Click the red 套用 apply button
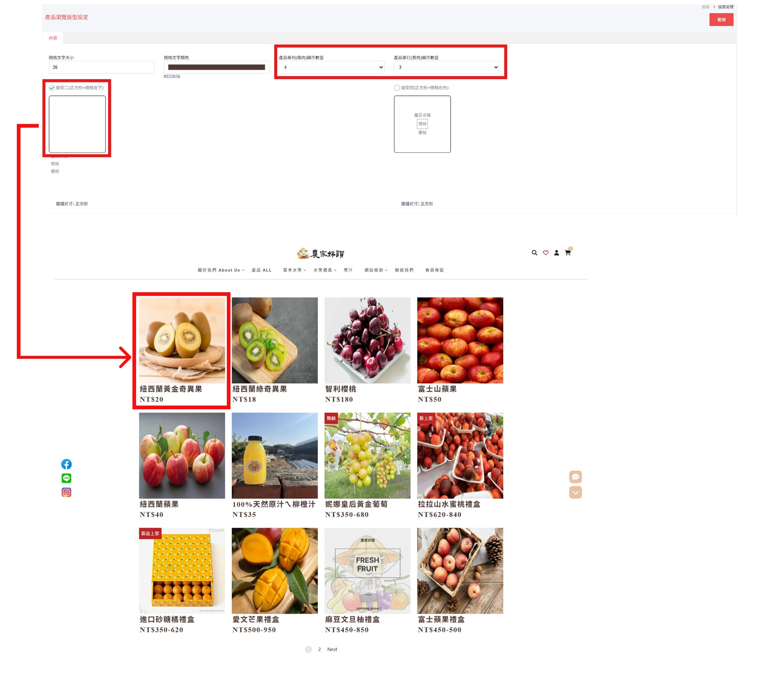The width and height of the screenshot is (784, 696). [x=721, y=19]
